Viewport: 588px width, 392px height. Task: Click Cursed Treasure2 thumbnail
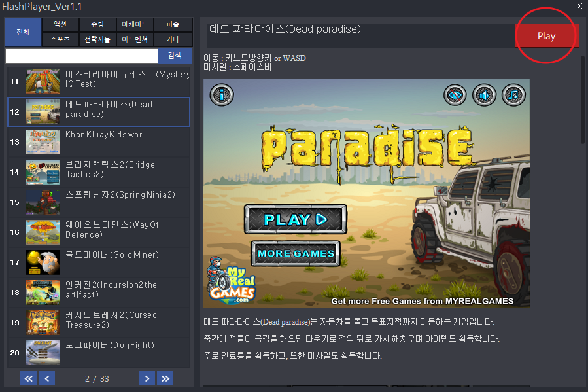pyautogui.click(x=43, y=322)
